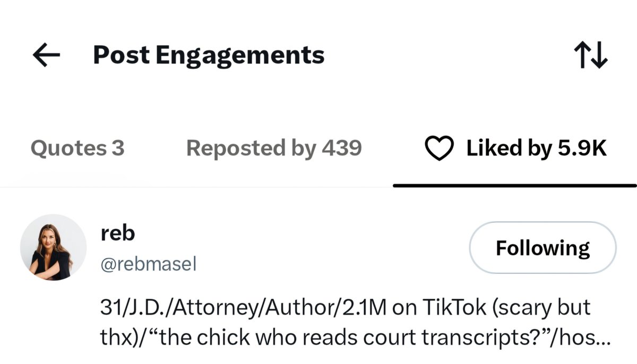
Task: Open the @rebmasel handle link
Action: pyautogui.click(x=149, y=264)
